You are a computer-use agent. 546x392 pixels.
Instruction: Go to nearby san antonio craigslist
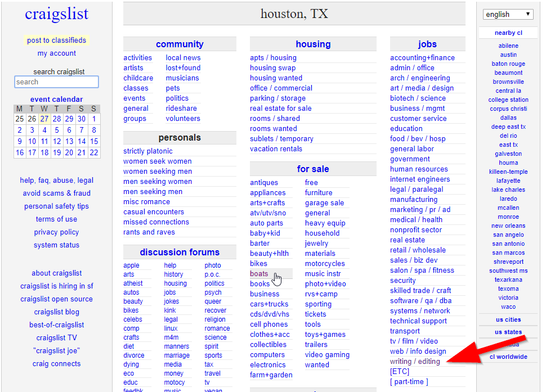(508, 244)
